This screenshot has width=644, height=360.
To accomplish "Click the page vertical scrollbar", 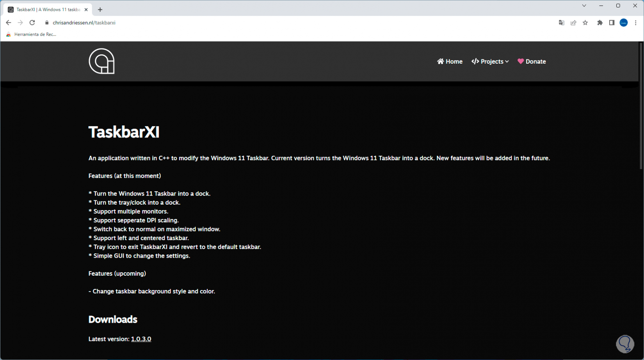I will click(641, 105).
